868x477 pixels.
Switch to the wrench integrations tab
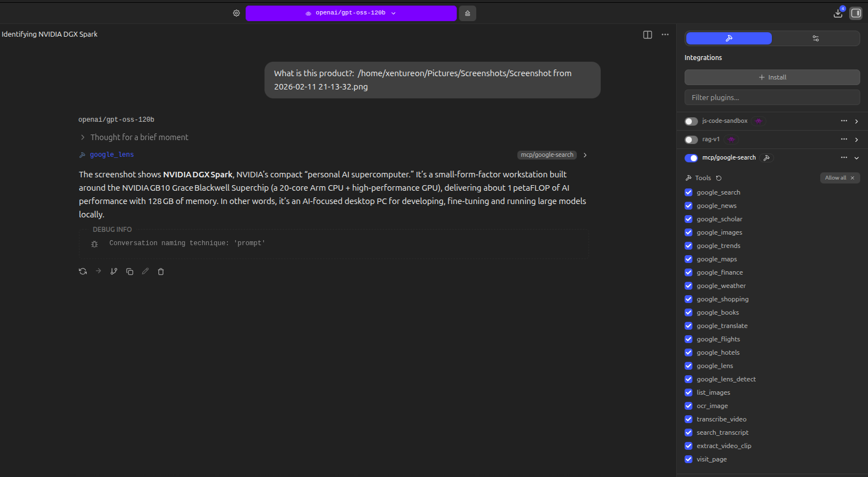pyautogui.click(x=729, y=38)
